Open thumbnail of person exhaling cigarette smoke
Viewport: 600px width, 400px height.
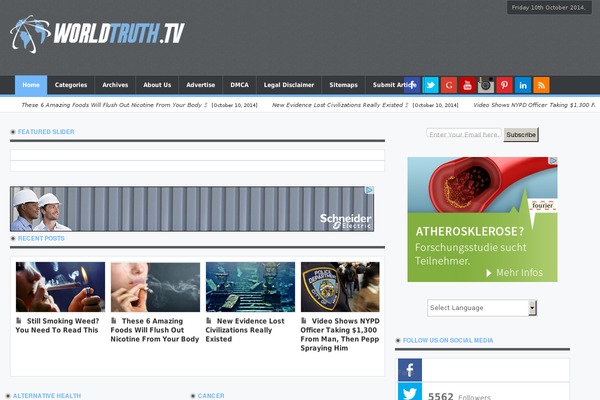point(155,287)
